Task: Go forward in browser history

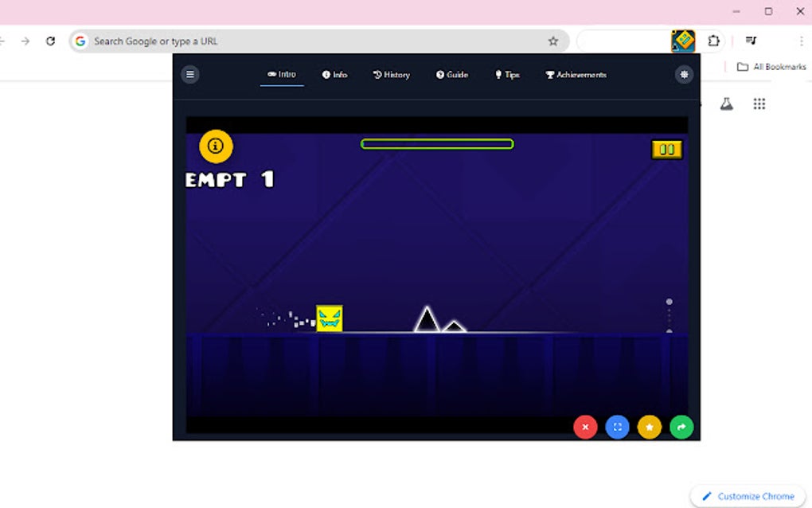Action: 25,41
